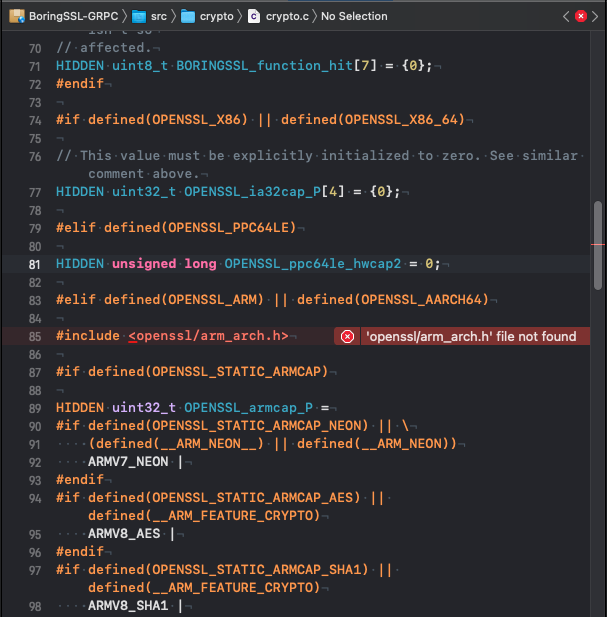Open the src folder breadcrumb

click(159, 16)
